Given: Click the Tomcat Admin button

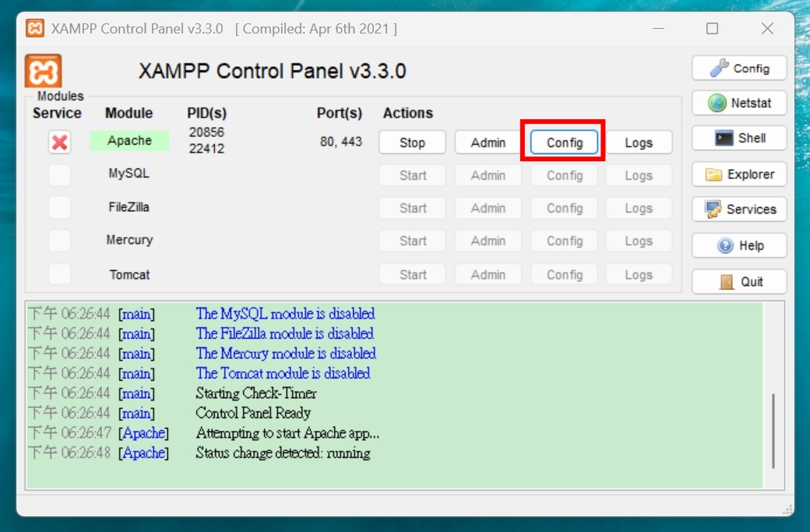Looking at the screenshot, I should click(x=488, y=274).
